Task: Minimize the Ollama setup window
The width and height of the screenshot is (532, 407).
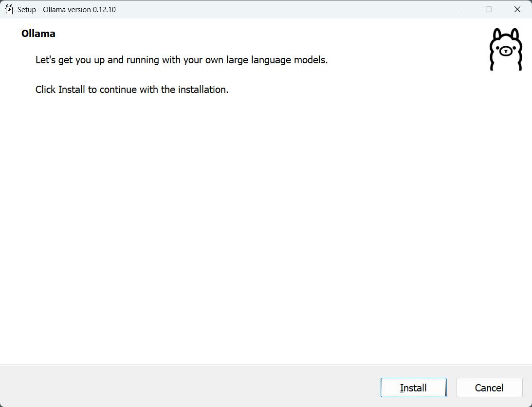Action: tap(460, 9)
